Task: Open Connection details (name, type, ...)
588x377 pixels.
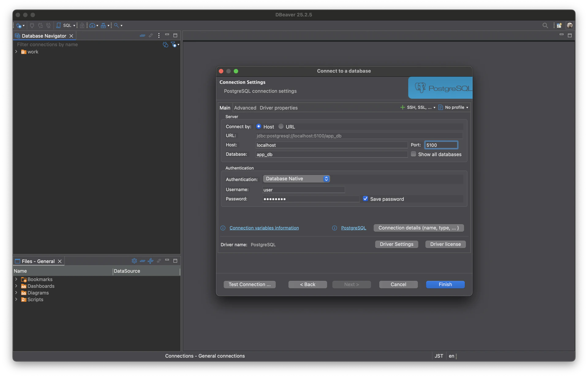Action: tap(419, 228)
